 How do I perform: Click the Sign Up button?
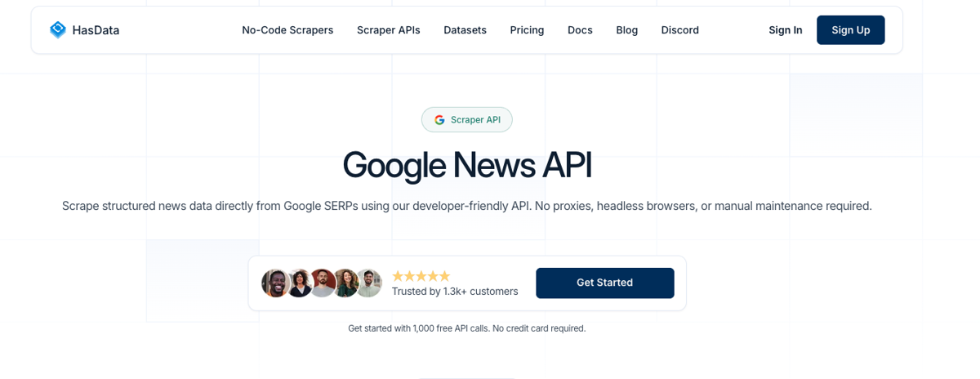click(851, 30)
